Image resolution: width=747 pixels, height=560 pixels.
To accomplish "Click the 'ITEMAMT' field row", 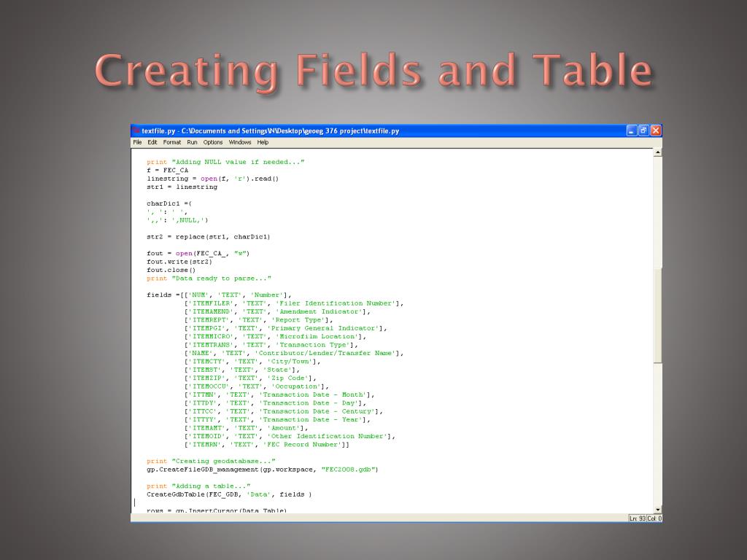I will 247,429.
